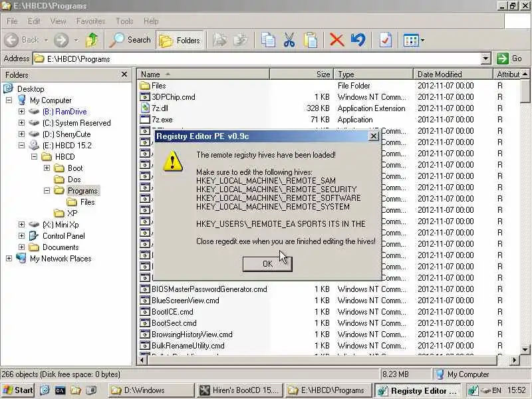The height and width of the screenshot is (399, 532).
Task: Open the Search pane
Action: point(130,40)
